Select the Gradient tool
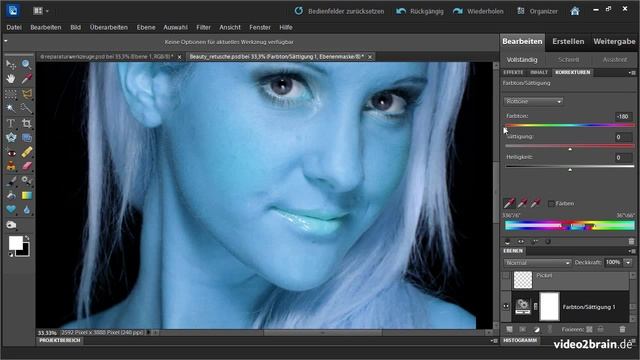 27,196
